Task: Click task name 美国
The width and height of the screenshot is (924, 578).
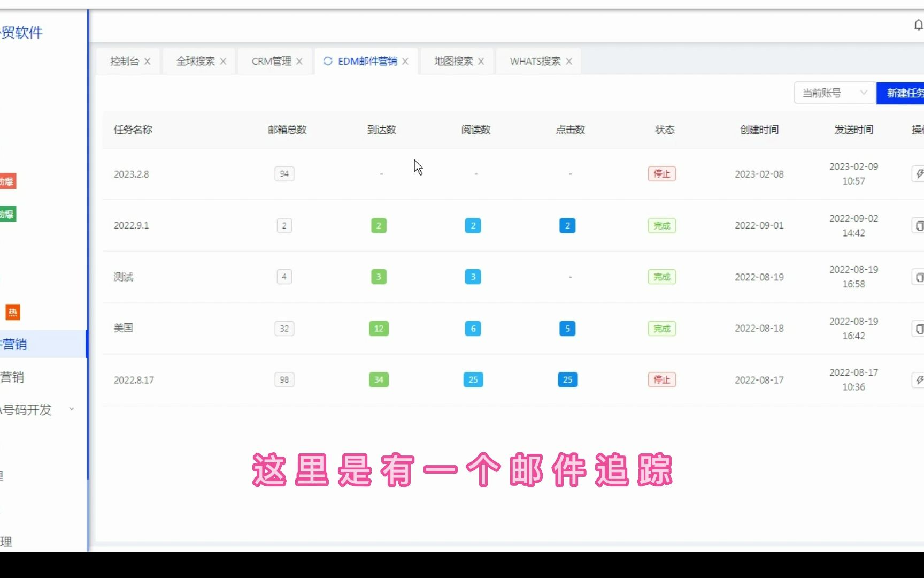Action: (124, 328)
